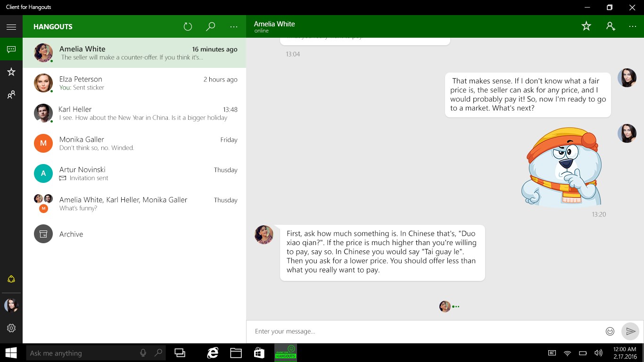Click Monika Galler's orange M avatar
This screenshot has height=362, width=644.
43,143
